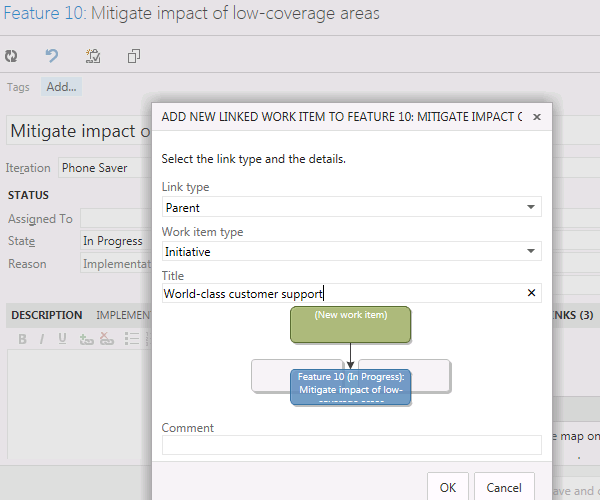Image resolution: width=600 pixels, height=500 pixels.
Task: Click the blue Feature 10 diagram box
Action: [x=351, y=387]
